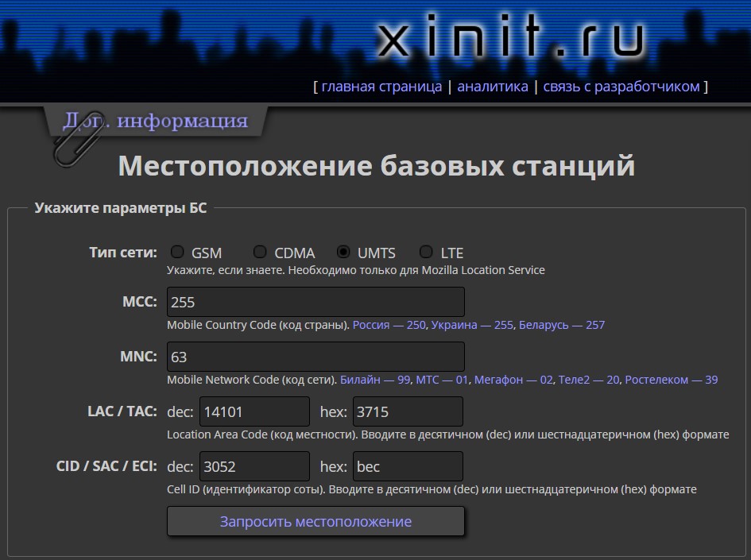Click the Билайн — 99 network code link

(x=375, y=380)
